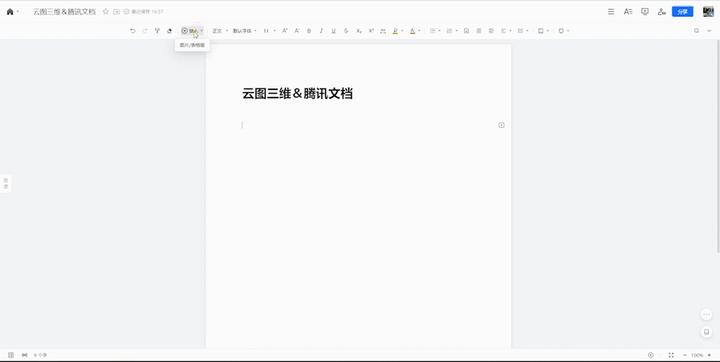
Task: Click the redo arrow
Action: (x=145, y=31)
